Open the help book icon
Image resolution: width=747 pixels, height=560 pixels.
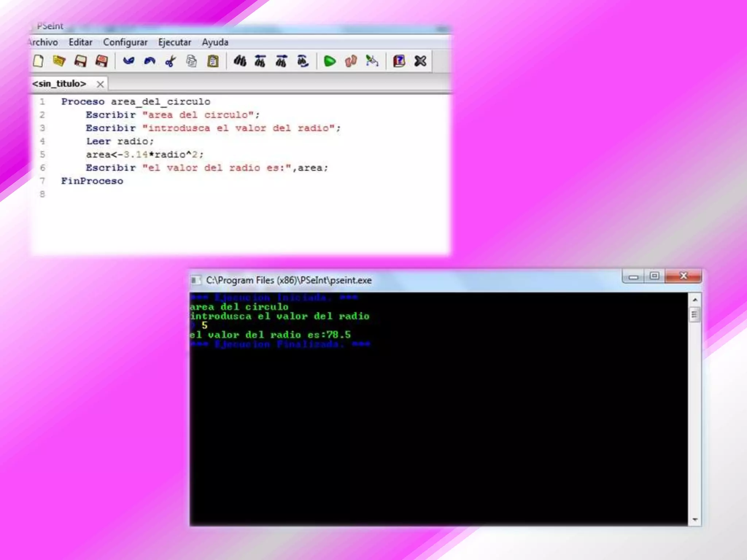pos(399,61)
